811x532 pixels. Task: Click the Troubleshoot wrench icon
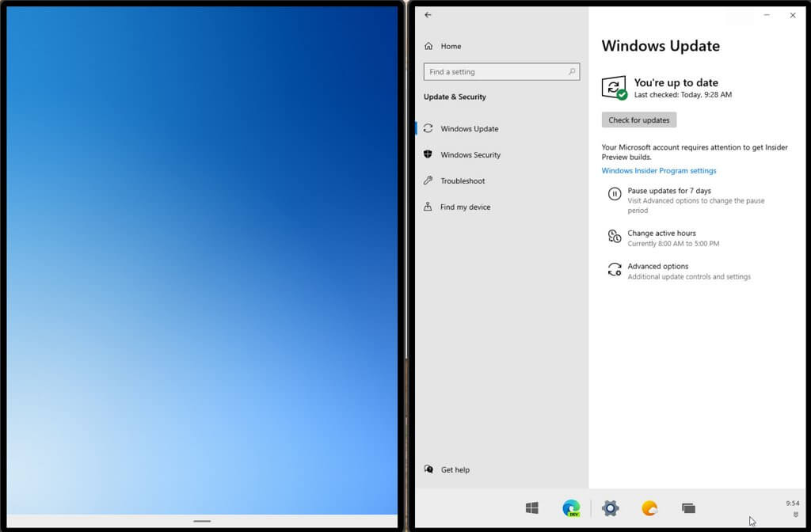click(428, 180)
